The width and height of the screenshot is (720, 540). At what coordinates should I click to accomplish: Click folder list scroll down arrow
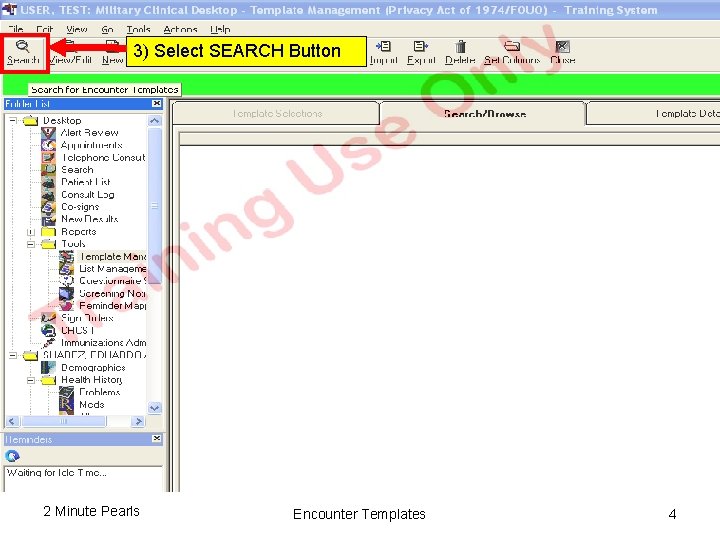[155, 408]
